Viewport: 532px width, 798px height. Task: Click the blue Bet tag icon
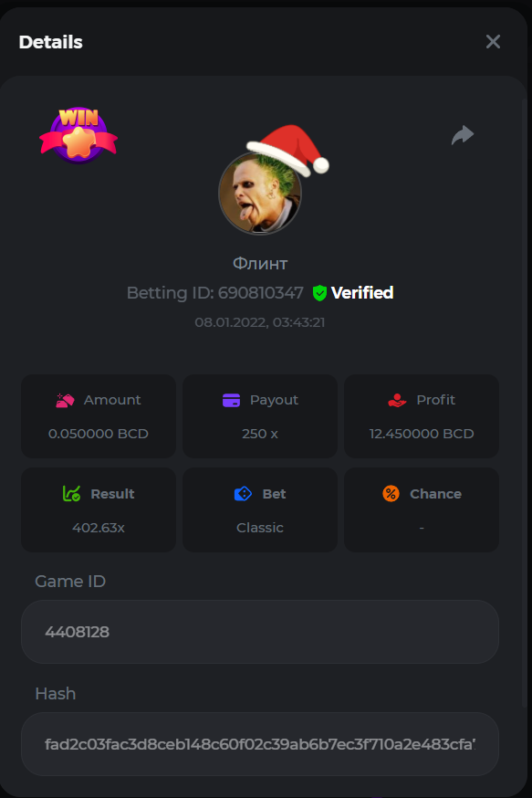(243, 494)
